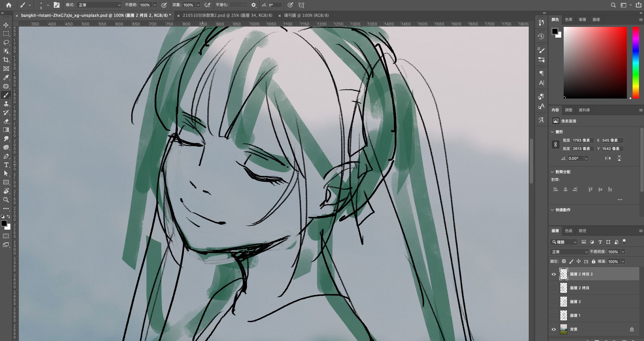Switch to the 路徑 tab
The height and width of the screenshot is (341, 644).
[582, 231]
